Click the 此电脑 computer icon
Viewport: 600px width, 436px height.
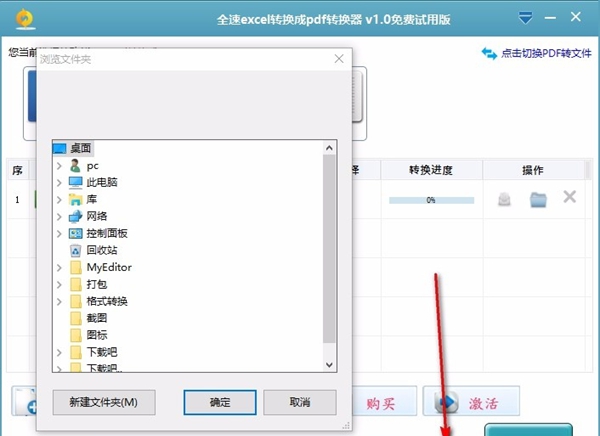coord(75,183)
